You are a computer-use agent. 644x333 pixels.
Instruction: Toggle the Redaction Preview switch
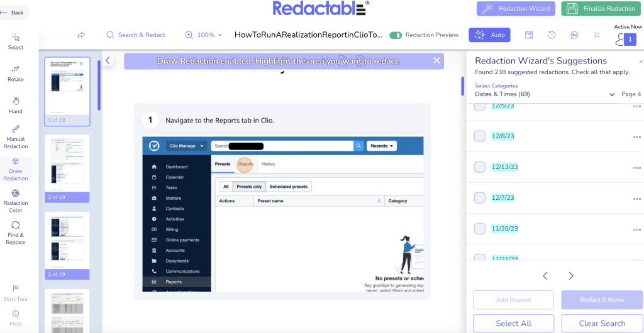pos(396,35)
